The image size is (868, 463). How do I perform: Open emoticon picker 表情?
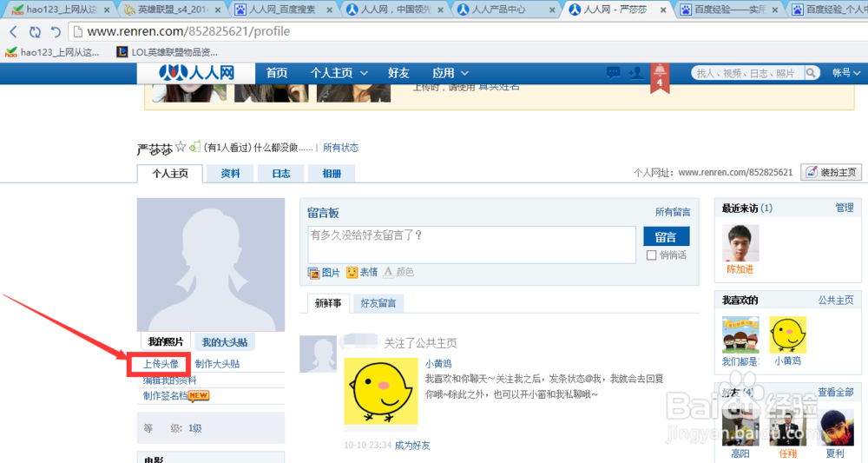coord(362,273)
